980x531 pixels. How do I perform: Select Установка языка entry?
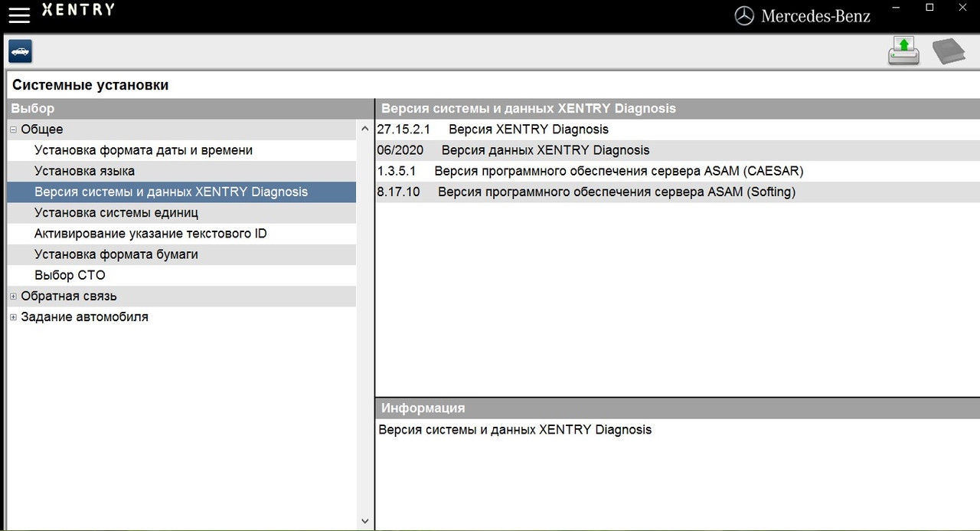pos(181,171)
